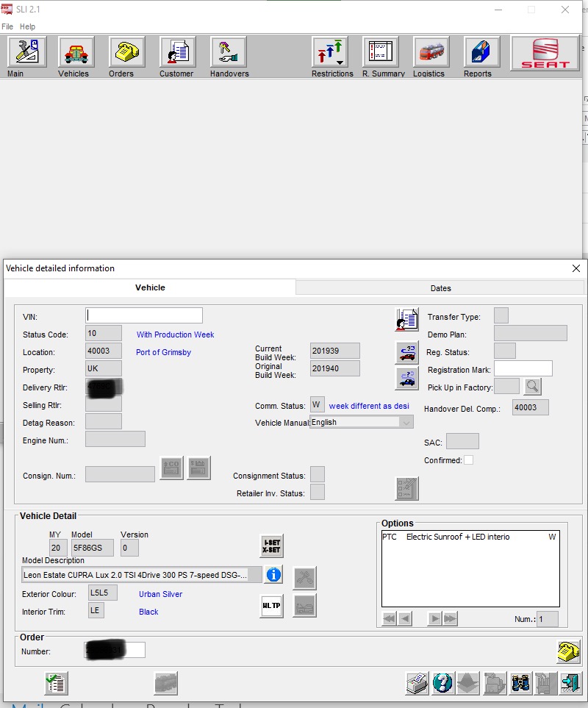Image resolution: width=588 pixels, height=708 pixels.
Task: Click the greyed tow truck icon
Action: coord(304,605)
